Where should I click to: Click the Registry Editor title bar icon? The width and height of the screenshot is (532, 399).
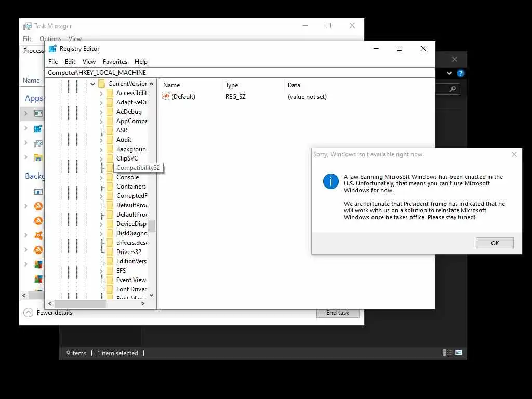[x=52, y=48]
